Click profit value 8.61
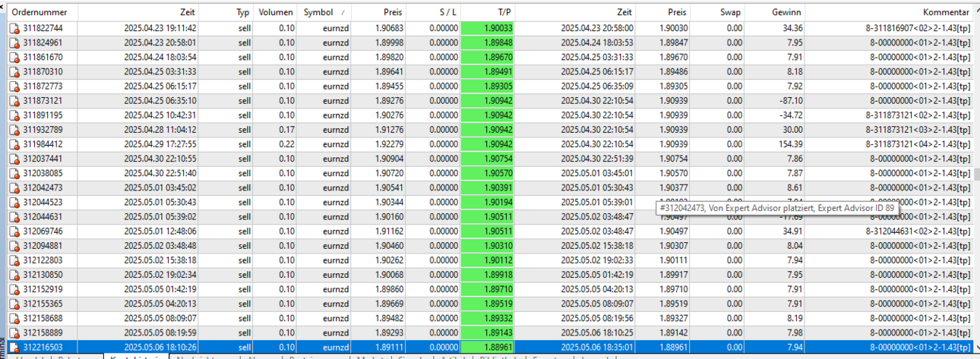This screenshot has width=980, height=359. (795, 187)
